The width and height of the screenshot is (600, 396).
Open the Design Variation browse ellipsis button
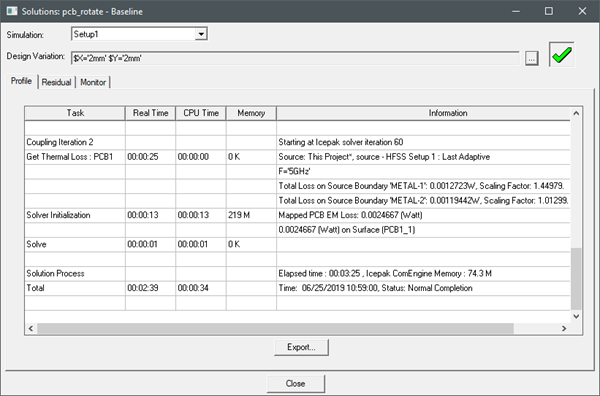click(x=532, y=58)
